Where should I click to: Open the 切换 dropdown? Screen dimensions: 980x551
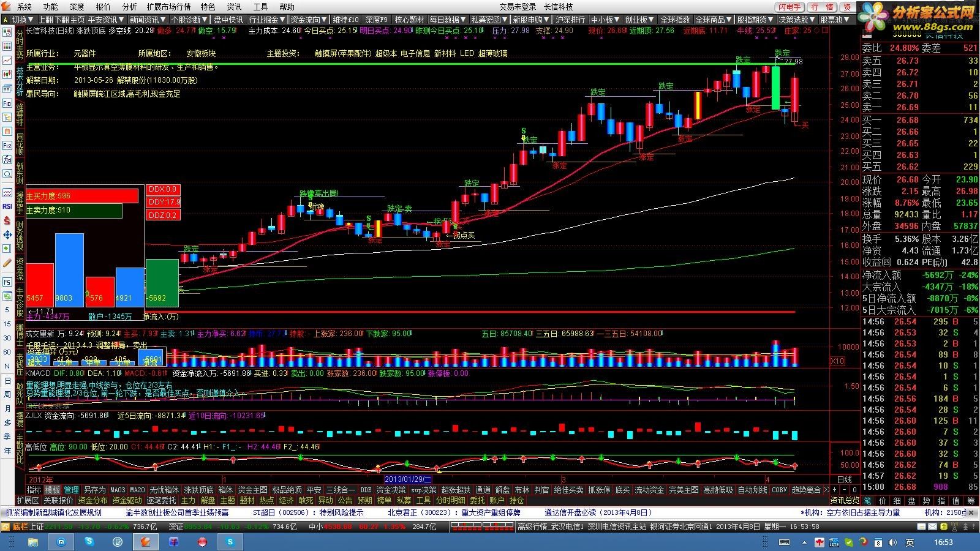23,20
